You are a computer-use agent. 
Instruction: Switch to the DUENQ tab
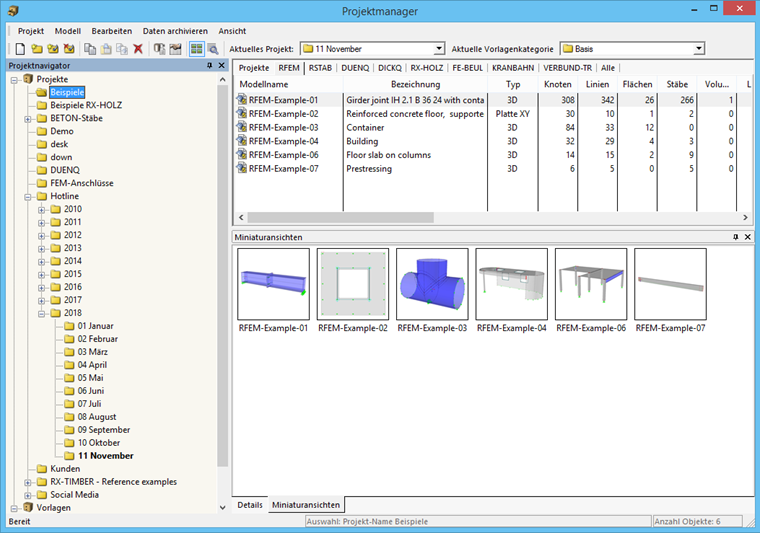pos(355,68)
